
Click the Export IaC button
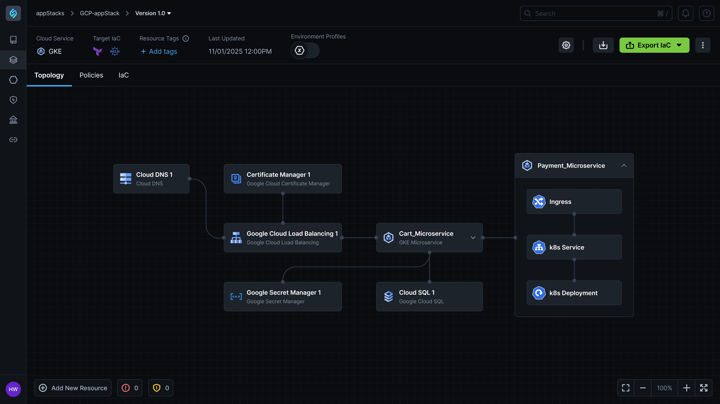(x=654, y=45)
